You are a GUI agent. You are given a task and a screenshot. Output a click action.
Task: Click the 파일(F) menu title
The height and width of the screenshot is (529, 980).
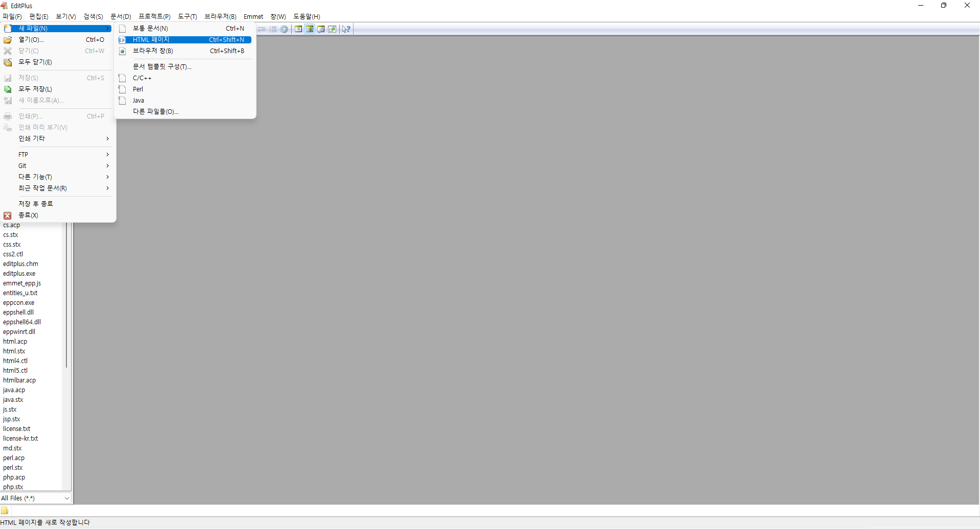click(x=12, y=17)
